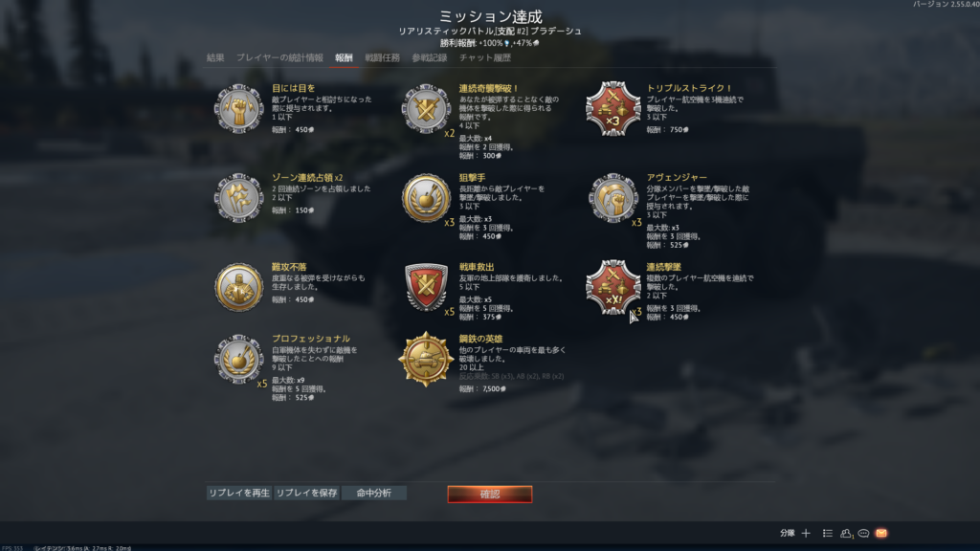The image size is (980, 551).
Task: Switch to the 戦闘任務 tab
Action: [x=382, y=57]
